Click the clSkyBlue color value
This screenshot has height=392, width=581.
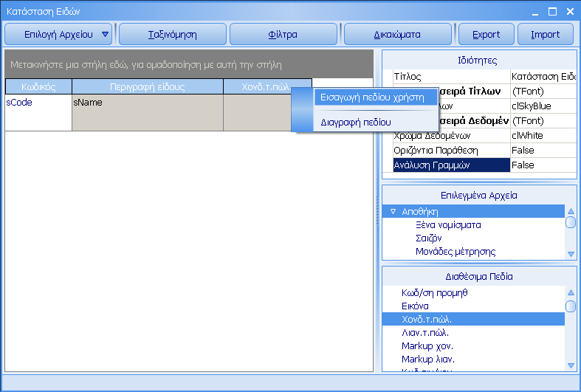(x=543, y=106)
